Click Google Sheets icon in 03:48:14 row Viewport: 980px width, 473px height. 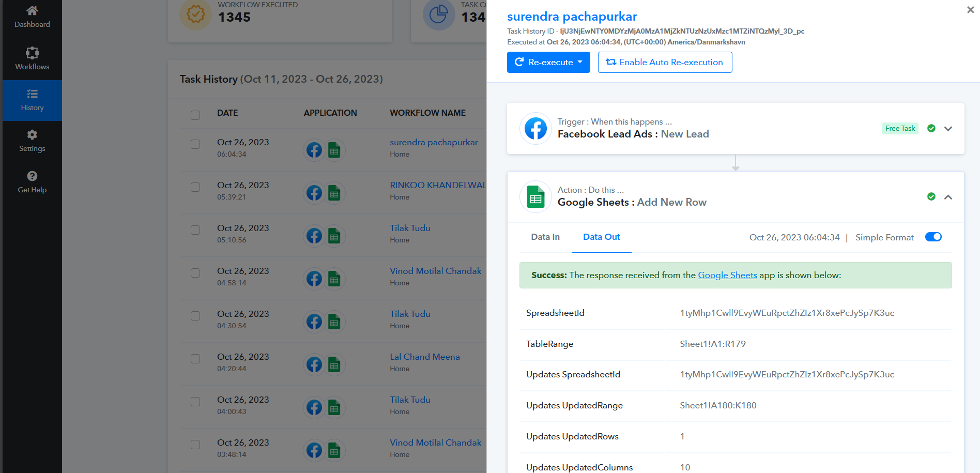click(334, 451)
